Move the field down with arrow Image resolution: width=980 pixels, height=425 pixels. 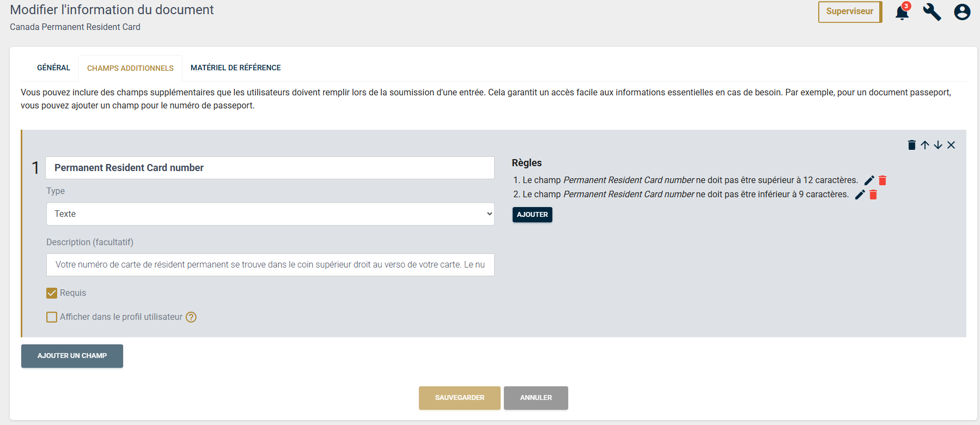938,145
